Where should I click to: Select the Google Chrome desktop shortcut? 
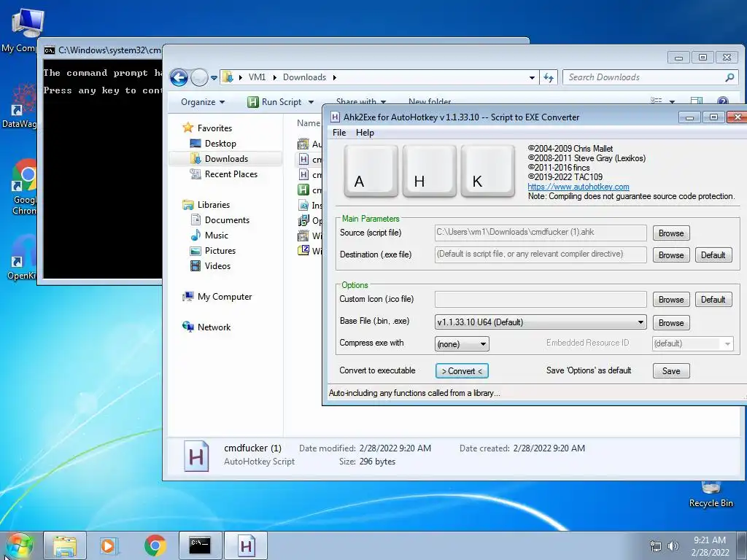pos(24,187)
